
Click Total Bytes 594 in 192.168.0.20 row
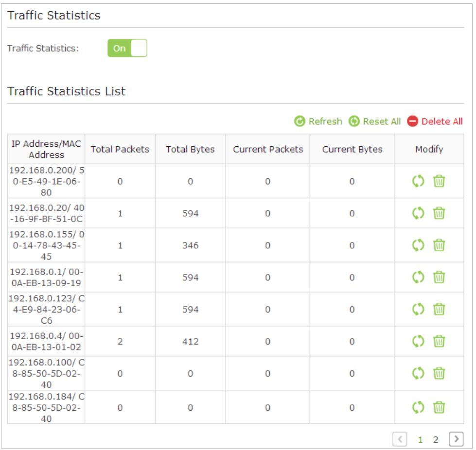point(190,213)
